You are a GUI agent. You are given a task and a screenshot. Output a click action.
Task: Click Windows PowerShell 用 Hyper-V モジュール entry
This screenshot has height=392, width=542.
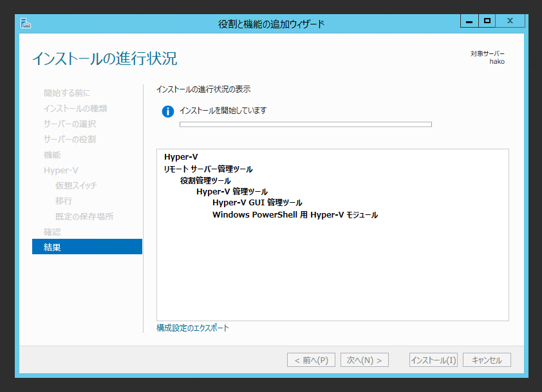[x=295, y=215]
